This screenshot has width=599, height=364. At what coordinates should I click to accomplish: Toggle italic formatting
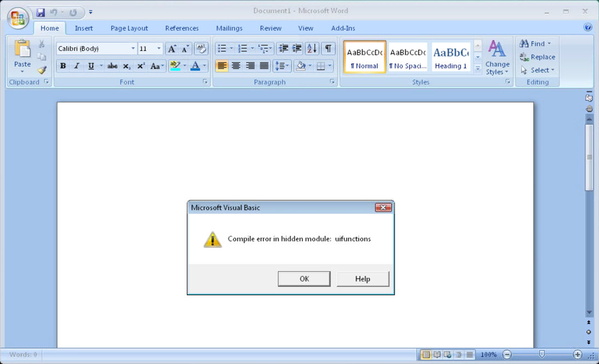pos(77,66)
